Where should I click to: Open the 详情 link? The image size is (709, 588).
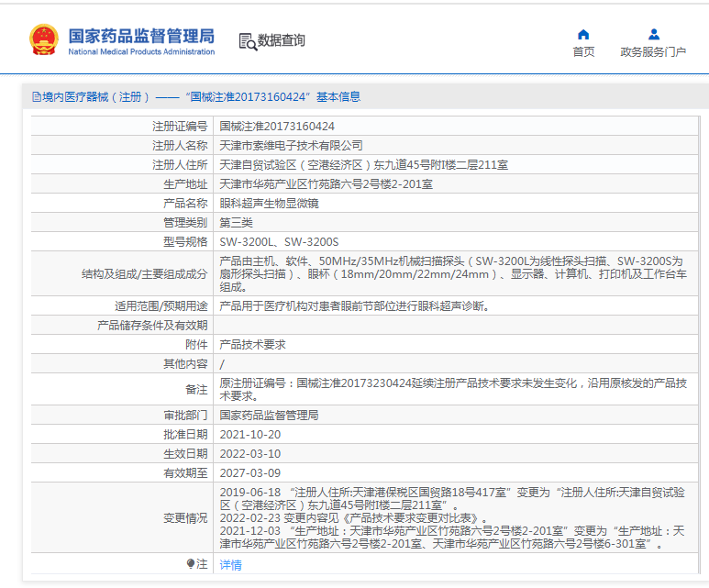(x=230, y=564)
